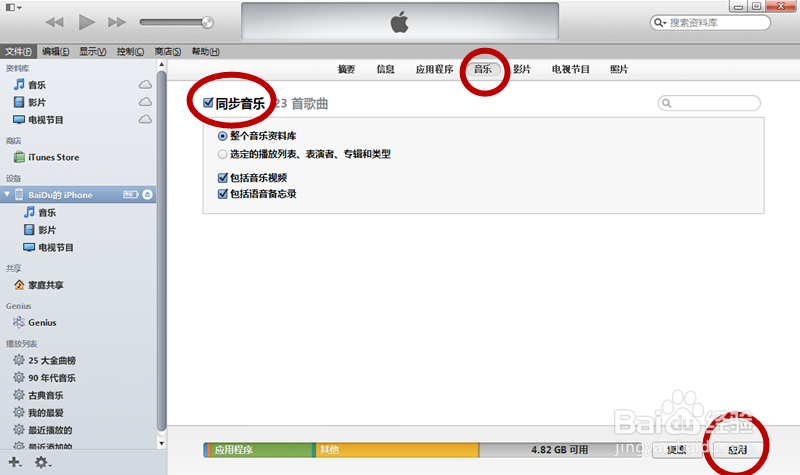Screen dimensions: 800x475
Task: Click the music sync search box
Action: coord(709,103)
